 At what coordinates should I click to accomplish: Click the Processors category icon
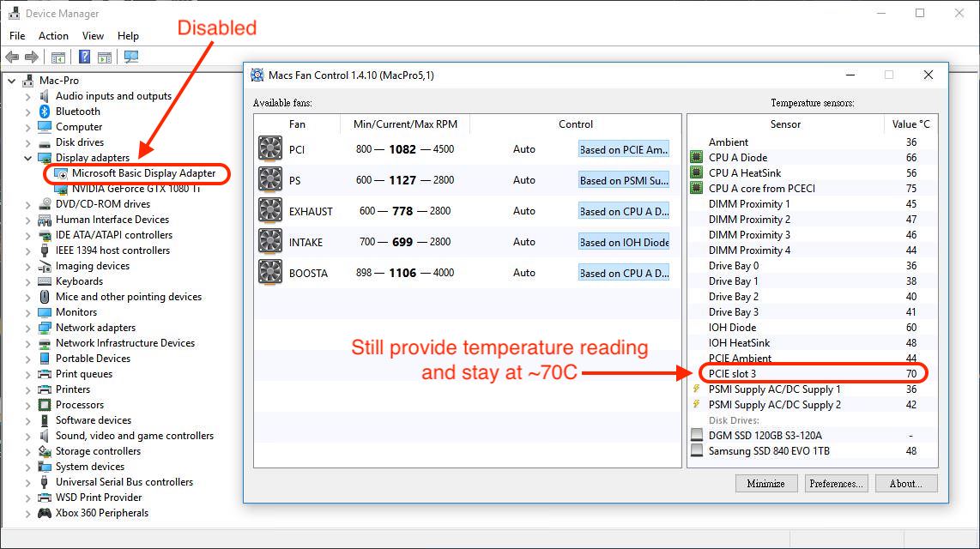pyautogui.click(x=45, y=405)
